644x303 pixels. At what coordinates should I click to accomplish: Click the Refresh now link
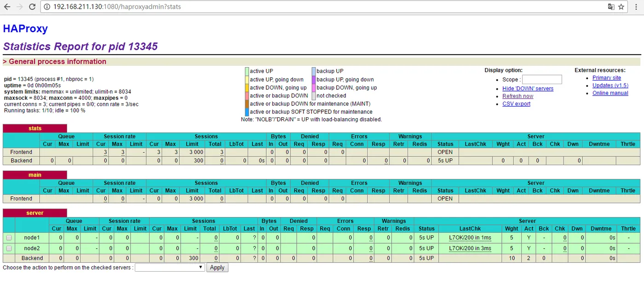point(517,96)
